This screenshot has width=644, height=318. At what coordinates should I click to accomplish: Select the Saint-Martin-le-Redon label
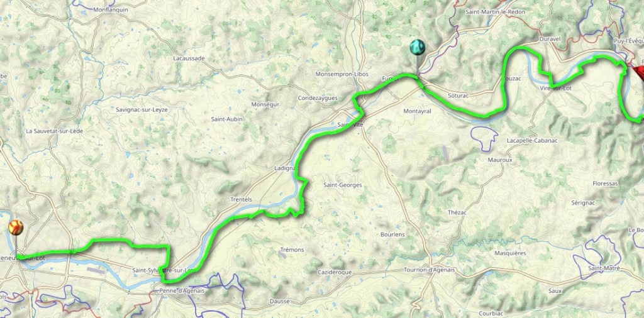click(496, 12)
